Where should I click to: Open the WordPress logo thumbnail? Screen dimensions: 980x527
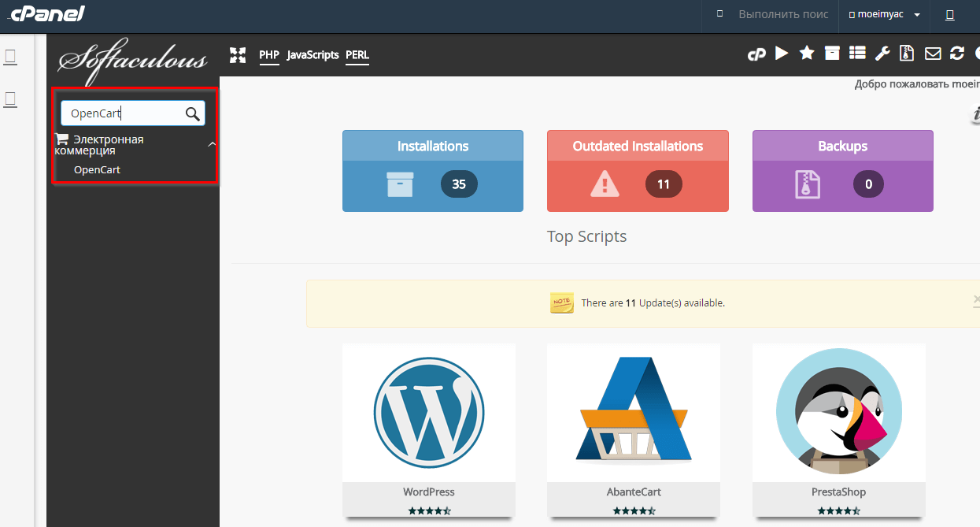(429, 412)
